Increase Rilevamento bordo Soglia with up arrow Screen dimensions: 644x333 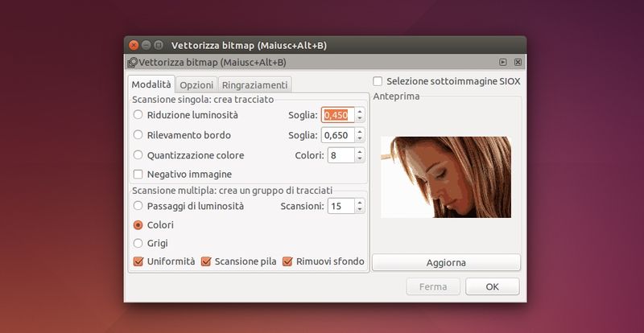pos(360,131)
